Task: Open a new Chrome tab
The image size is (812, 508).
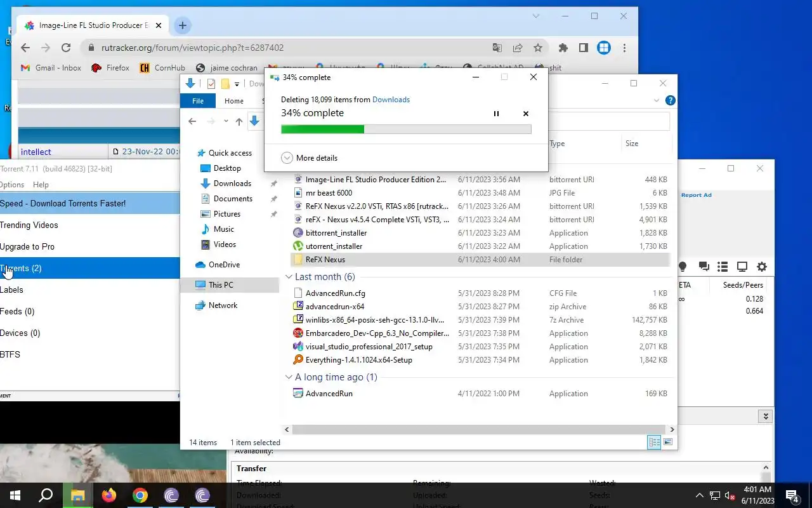Action: pyautogui.click(x=182, y=25)
